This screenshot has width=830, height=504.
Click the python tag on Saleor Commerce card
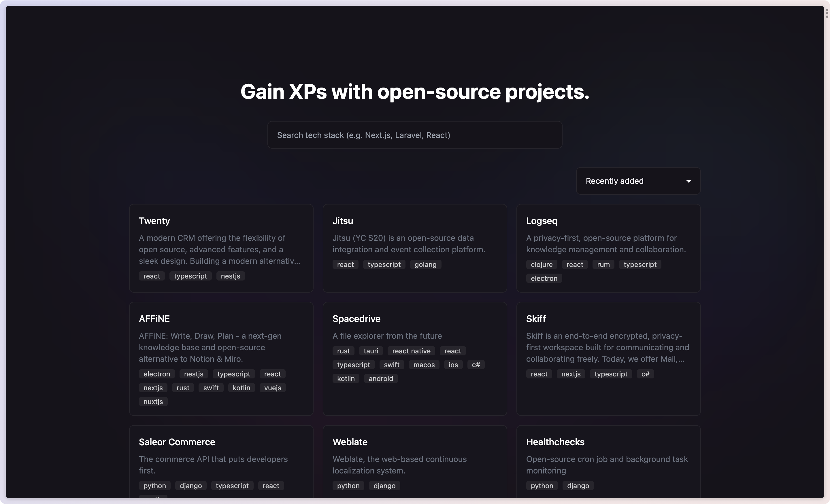(154, 486)
